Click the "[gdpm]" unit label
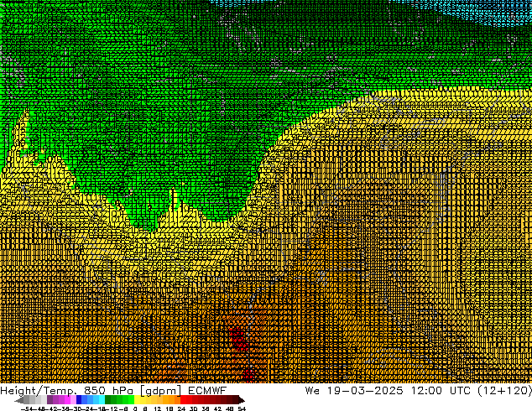This screenshot has width=532, height=411. tap(160, 391)
